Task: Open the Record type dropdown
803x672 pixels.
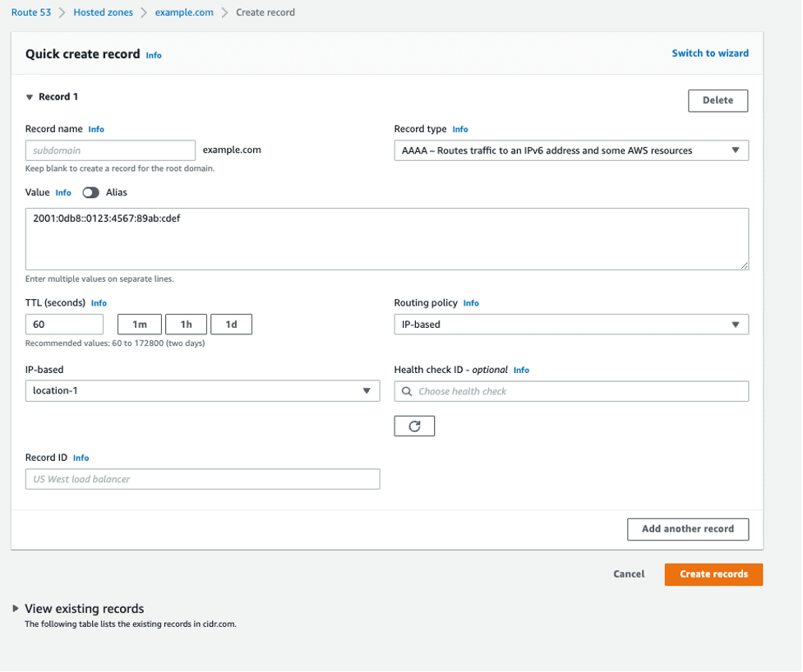Action: [571, 150]
